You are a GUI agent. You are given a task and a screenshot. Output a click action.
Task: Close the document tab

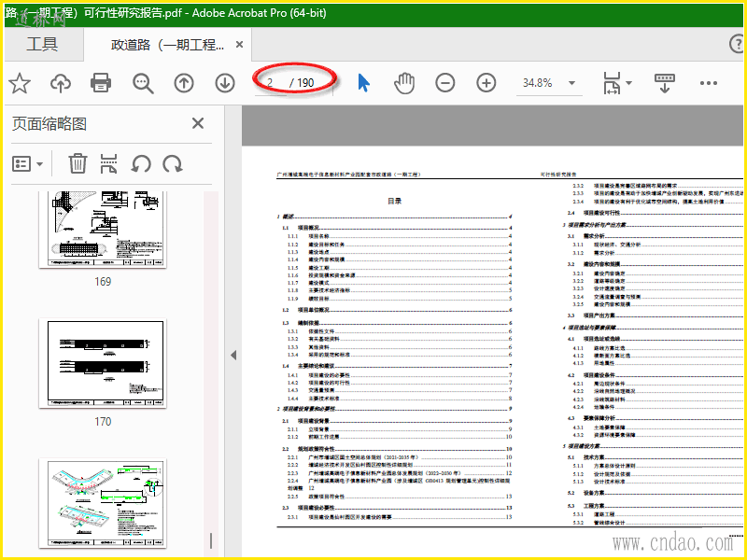pos(240,45)
